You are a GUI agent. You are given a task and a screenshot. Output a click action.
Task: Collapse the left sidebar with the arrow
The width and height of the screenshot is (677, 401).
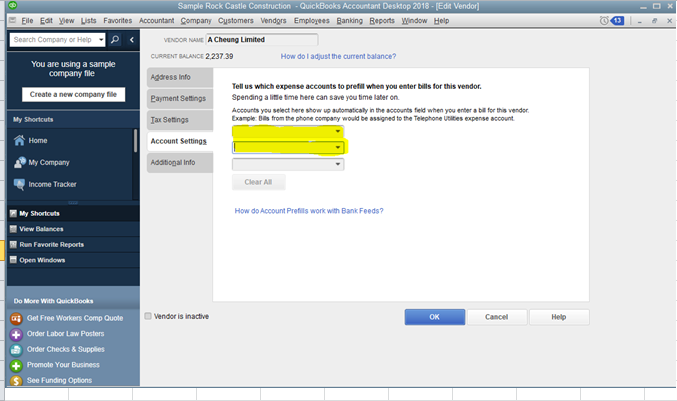[x=132, y=40]
